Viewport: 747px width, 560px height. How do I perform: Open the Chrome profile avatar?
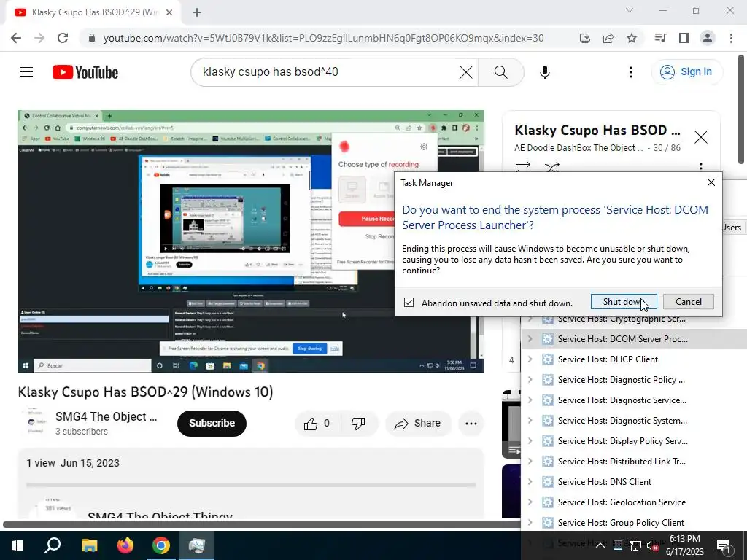(708, 38)
